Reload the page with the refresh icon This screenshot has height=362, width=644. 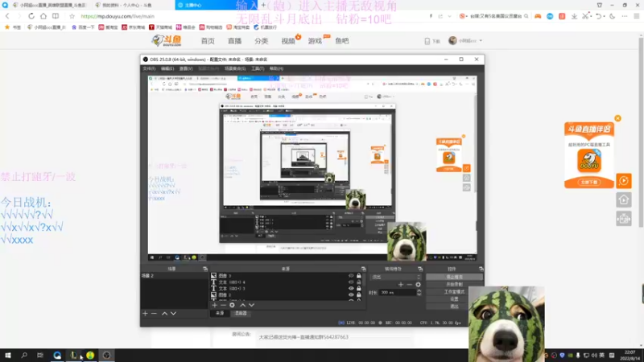tap(31, 16)
